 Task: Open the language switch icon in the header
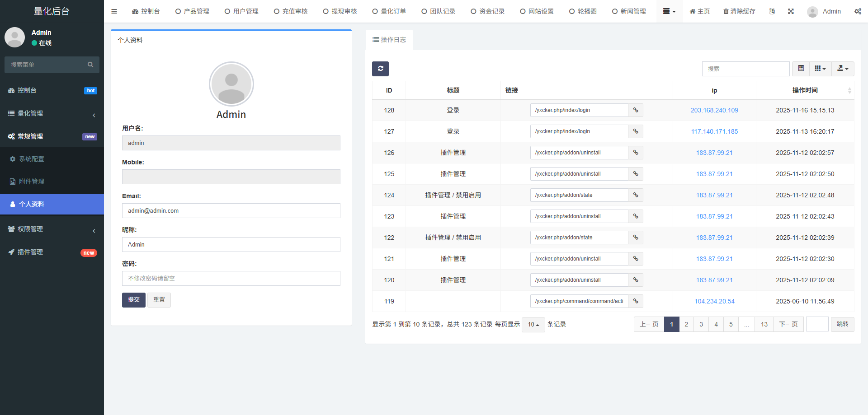point(772,11)
